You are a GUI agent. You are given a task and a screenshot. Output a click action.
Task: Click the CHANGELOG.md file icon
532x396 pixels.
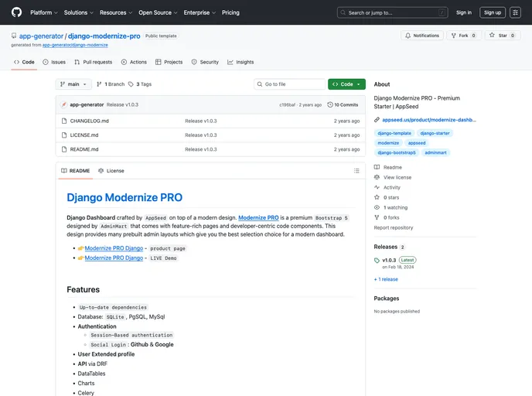64,121
